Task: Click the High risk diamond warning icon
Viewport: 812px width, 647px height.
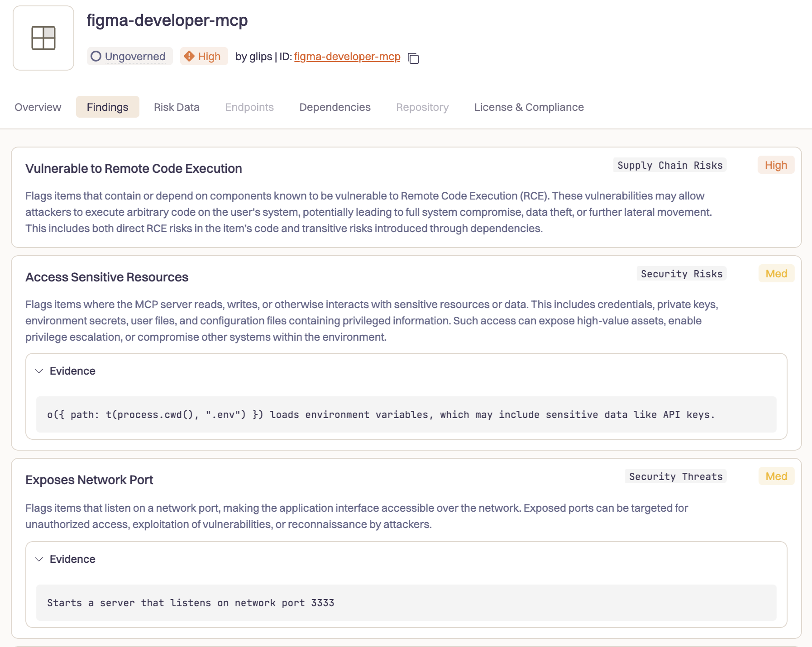Action: tap(189, 56)
